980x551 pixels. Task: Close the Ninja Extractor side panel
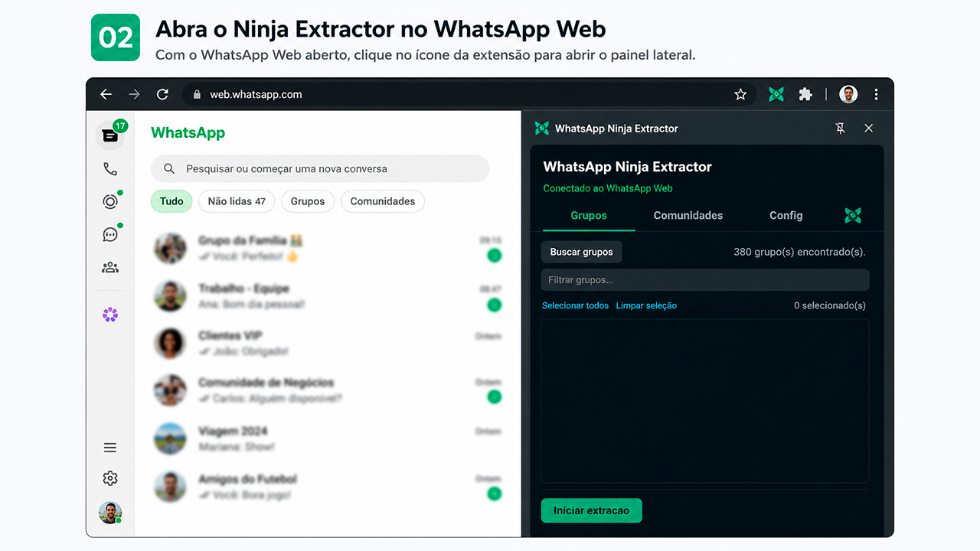pos(868,129)
